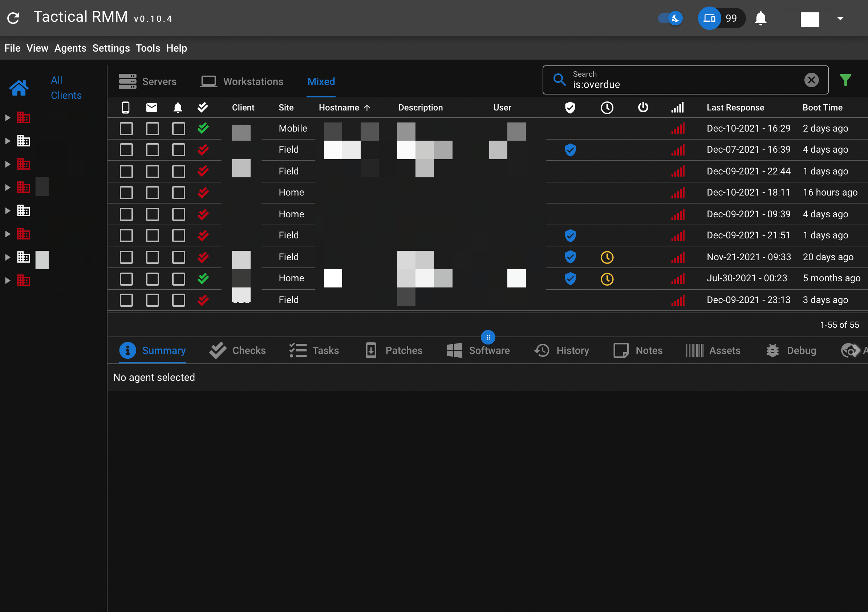Viewport: 868px width, 612px height.
Task: Click All Clients link
Action: point(66,87)
